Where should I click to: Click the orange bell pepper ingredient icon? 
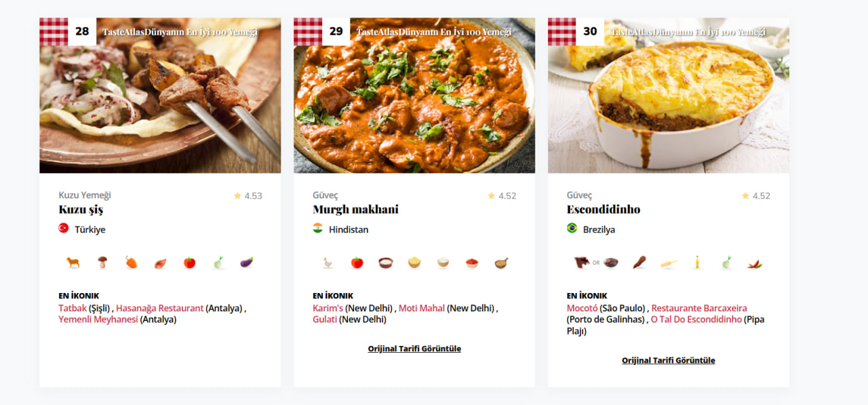click(x=132, y=263)
